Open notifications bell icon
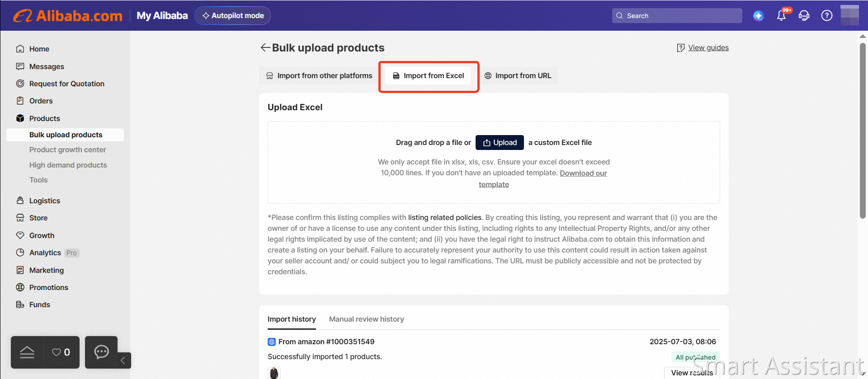 point(781,16)
